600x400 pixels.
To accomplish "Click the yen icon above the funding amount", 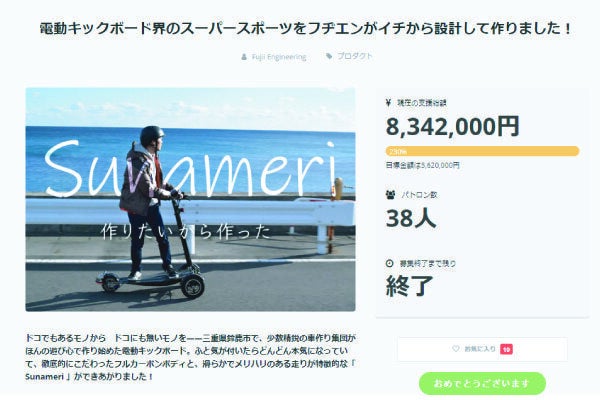I will click(x=388, y=102).
